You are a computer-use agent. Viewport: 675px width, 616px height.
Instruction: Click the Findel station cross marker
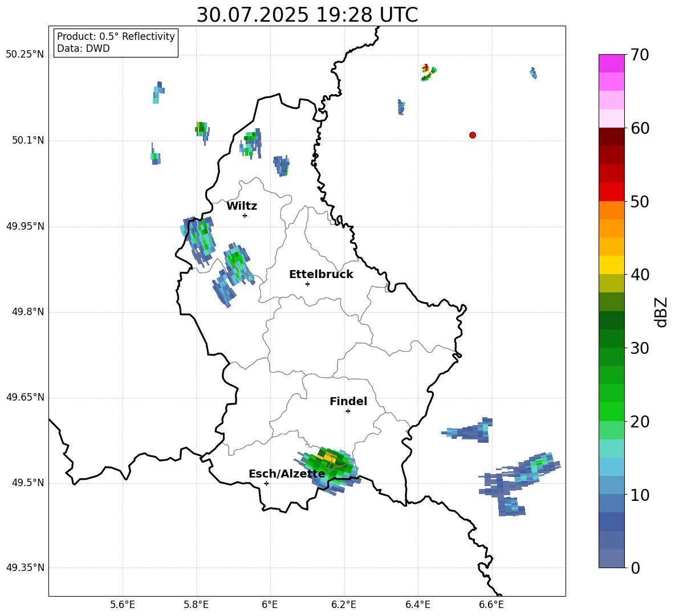(x=348, y=411)
